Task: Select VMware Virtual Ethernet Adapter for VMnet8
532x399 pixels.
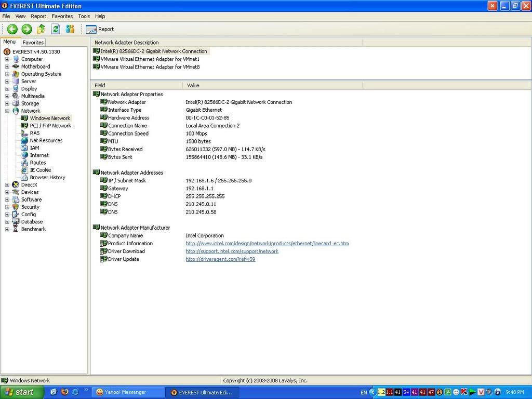Action: click(x=150, y=67)
